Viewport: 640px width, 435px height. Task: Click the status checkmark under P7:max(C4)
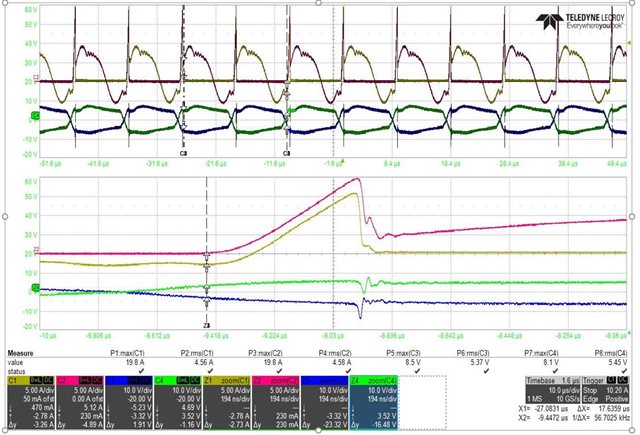pyautogui.click(x=555, y=371)
